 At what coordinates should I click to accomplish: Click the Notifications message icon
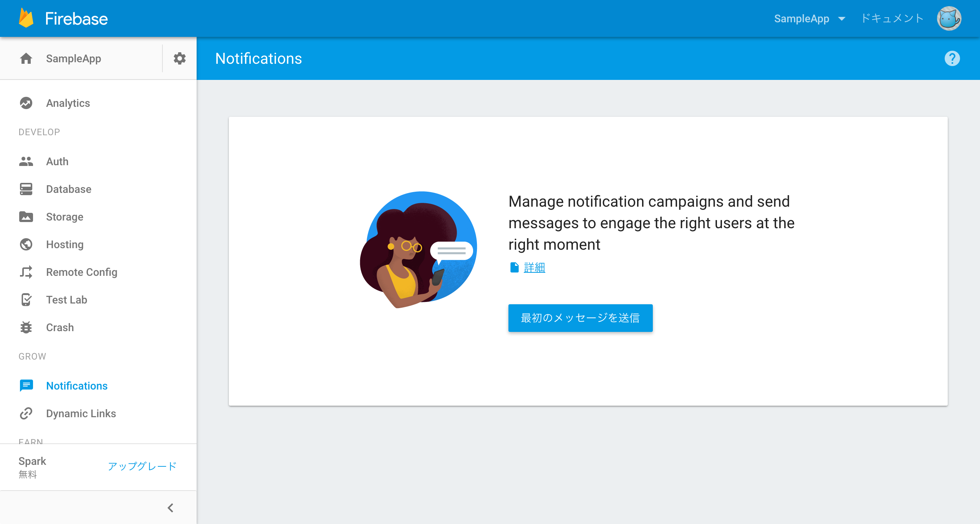[x=26, y=386]
